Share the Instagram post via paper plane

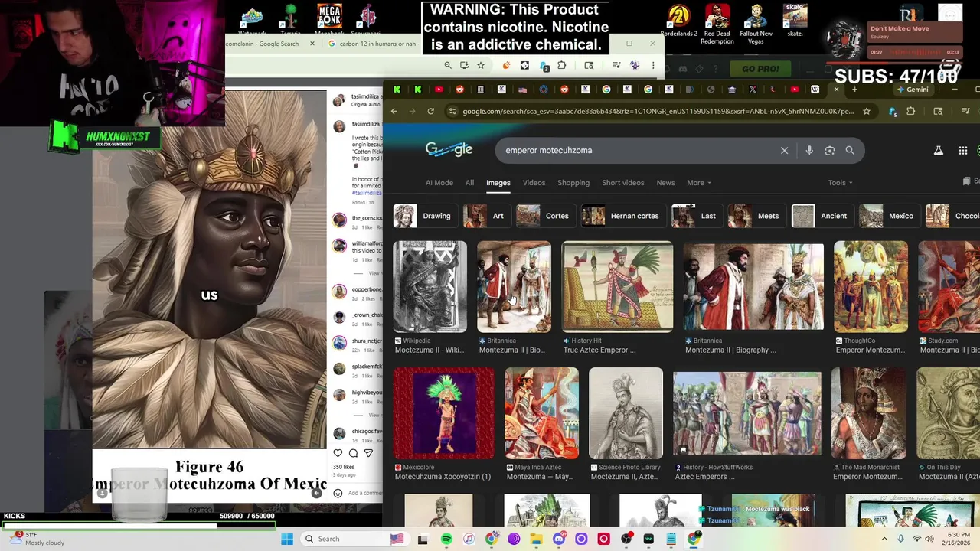click(x=368, y=453)
